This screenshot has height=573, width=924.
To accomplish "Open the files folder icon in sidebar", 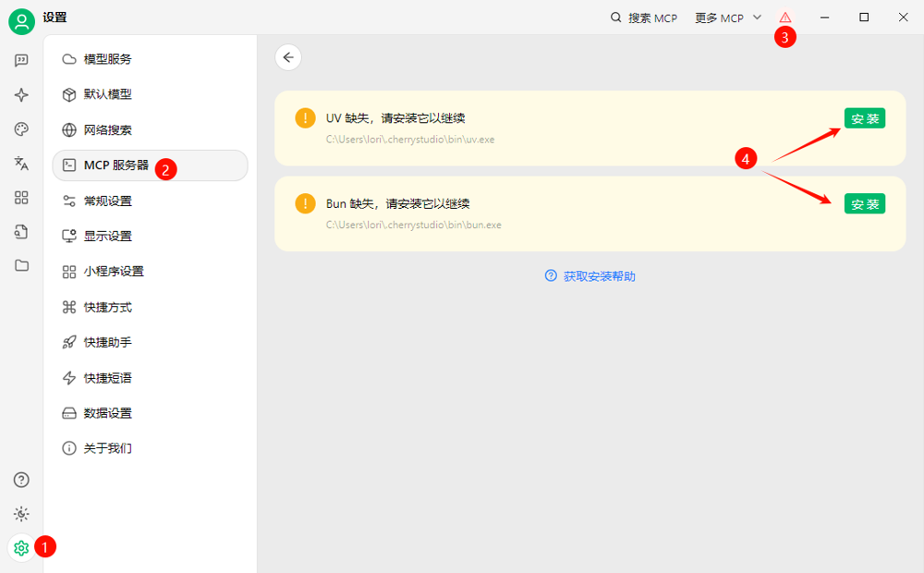I will coord(21,265).
